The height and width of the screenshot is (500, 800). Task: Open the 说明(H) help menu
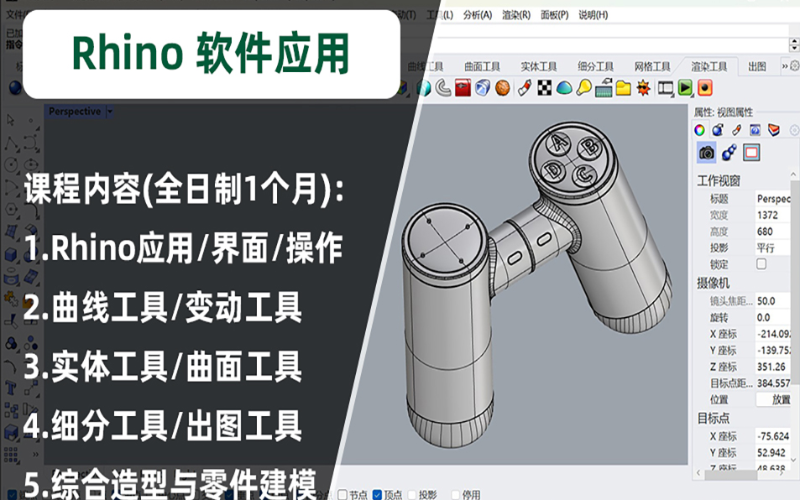pos(592,15)
